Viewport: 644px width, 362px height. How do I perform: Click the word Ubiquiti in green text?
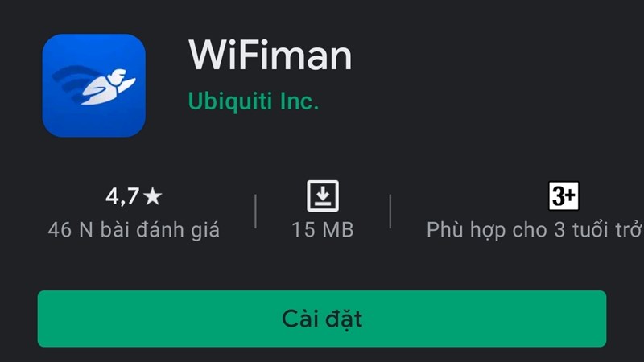pos(230,101)
